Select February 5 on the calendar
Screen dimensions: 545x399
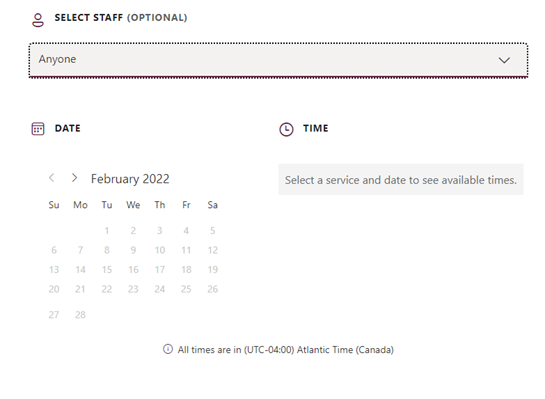pos(212,231)
